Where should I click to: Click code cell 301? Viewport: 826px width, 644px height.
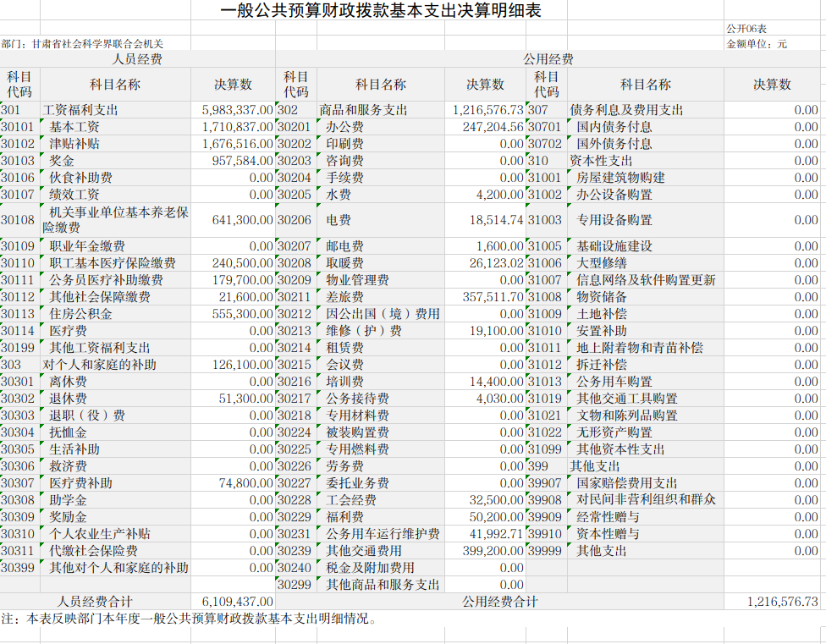point(20,110)
